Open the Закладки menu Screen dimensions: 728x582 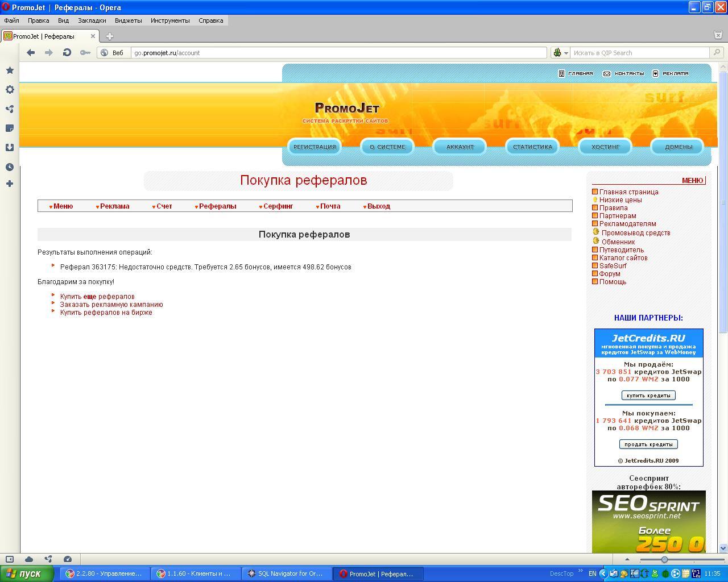[x=92, y=20]
